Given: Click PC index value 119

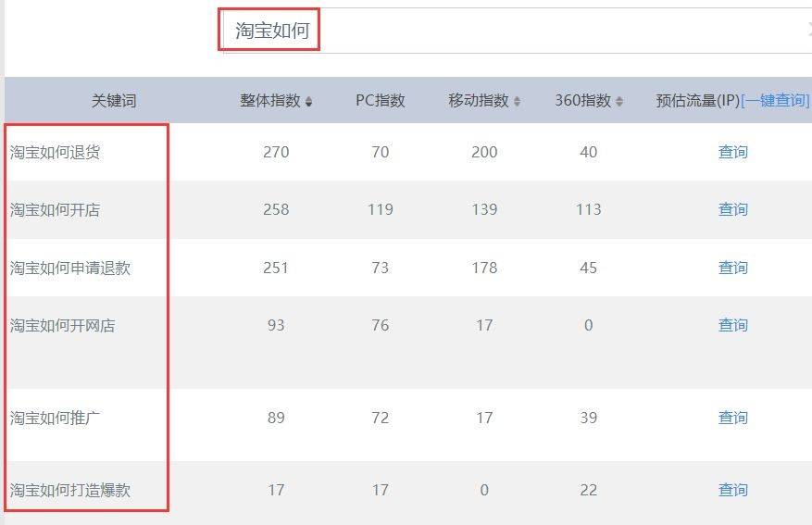Looking at the screenshot, I should pyautogui.click(x=381, y=209).
